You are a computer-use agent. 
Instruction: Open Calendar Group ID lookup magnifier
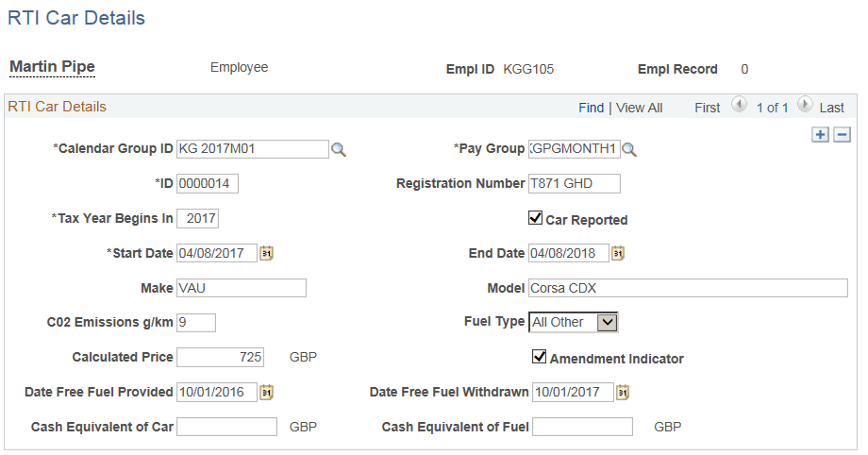[338, 149]
